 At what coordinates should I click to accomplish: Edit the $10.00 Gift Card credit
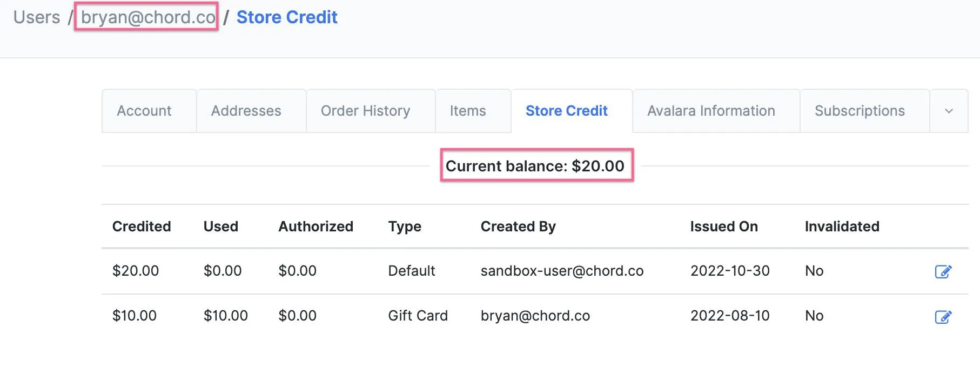point(943,317)
